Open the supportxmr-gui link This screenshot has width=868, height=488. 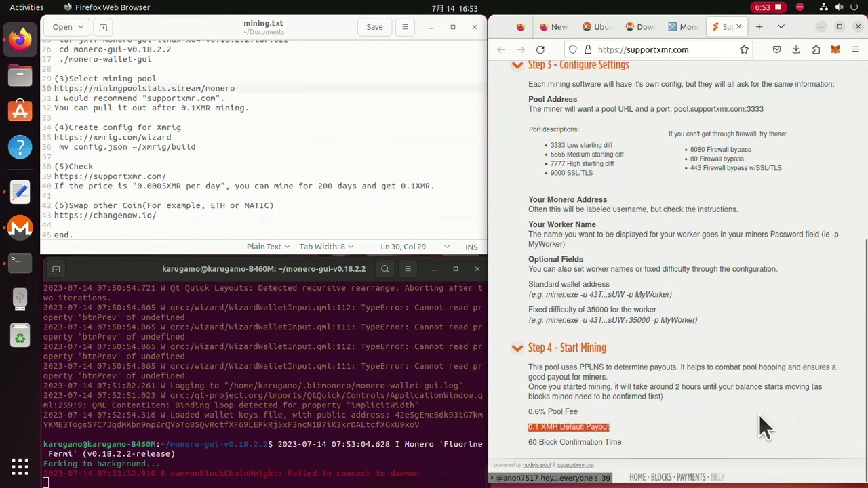[x=575, y=465]
